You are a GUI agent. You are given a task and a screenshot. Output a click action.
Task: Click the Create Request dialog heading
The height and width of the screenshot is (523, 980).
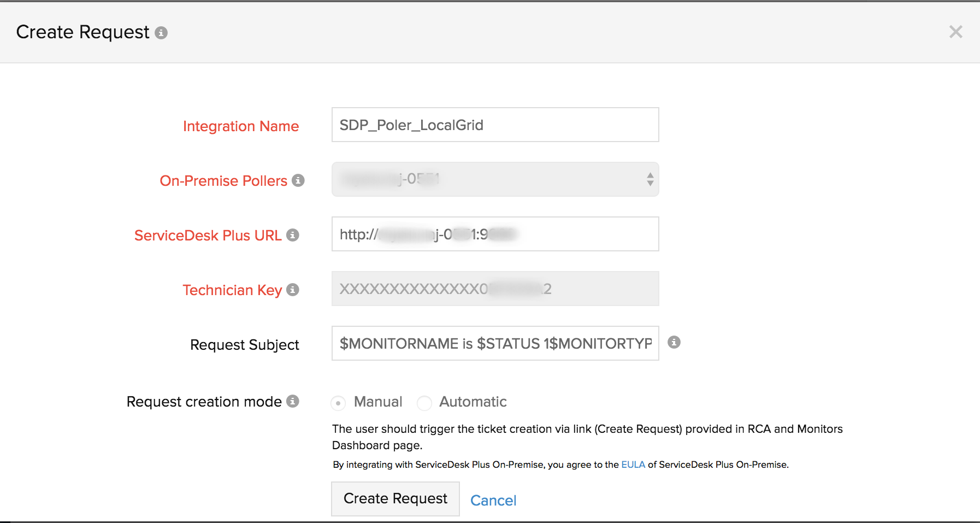82,32
